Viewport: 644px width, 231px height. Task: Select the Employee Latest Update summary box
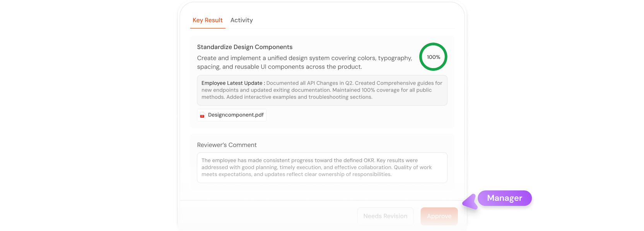(x=322, y=90)
